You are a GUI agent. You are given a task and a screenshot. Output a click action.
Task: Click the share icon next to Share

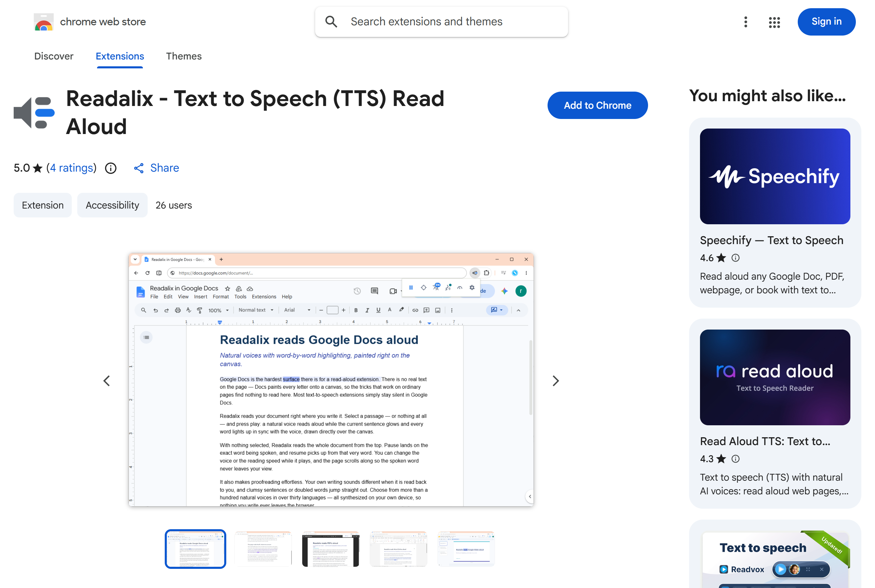click(139, 168)
